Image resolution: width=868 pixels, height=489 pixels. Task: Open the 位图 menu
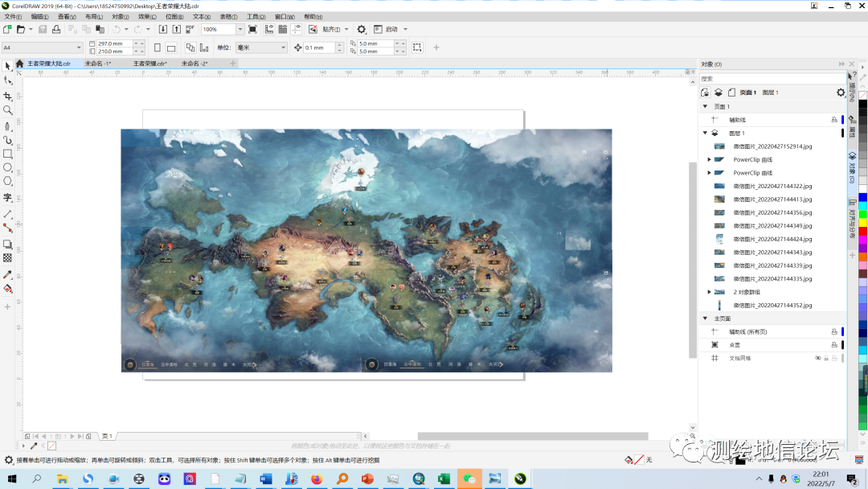tap(174, 17)
